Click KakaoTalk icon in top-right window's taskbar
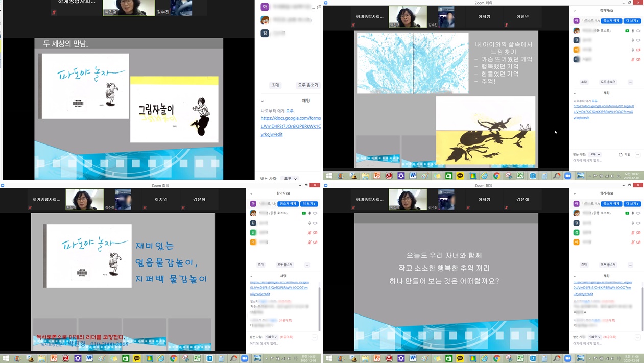Viewport: 644px width, 363px height. pos(460,176)
